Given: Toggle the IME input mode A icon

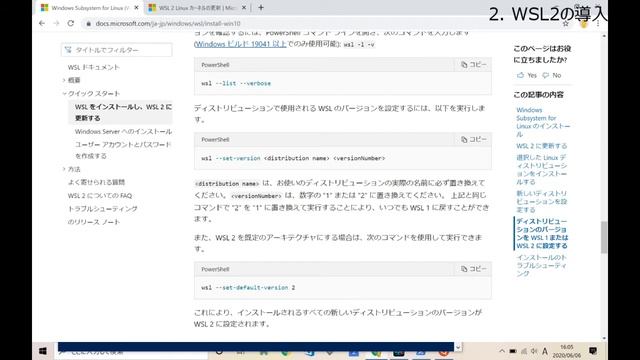Looking at the screenshot, I should tap(545, 351).
